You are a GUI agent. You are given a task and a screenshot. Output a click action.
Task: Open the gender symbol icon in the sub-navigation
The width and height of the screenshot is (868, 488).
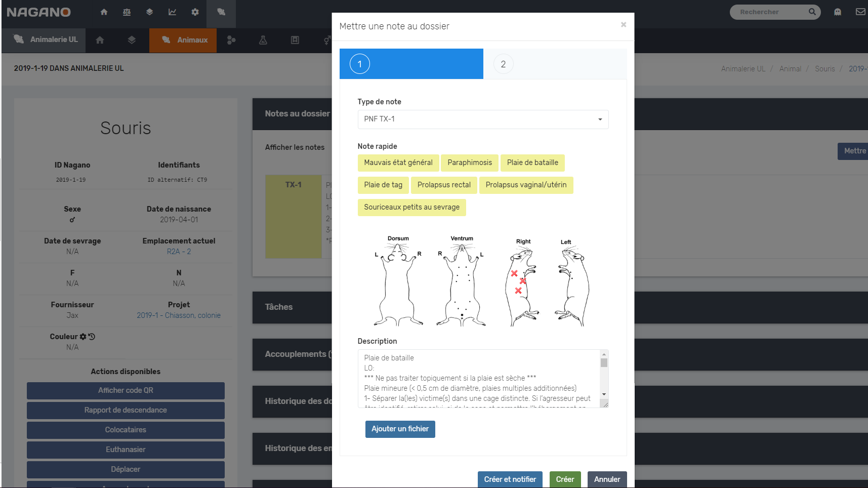click(x=327, y=40)
